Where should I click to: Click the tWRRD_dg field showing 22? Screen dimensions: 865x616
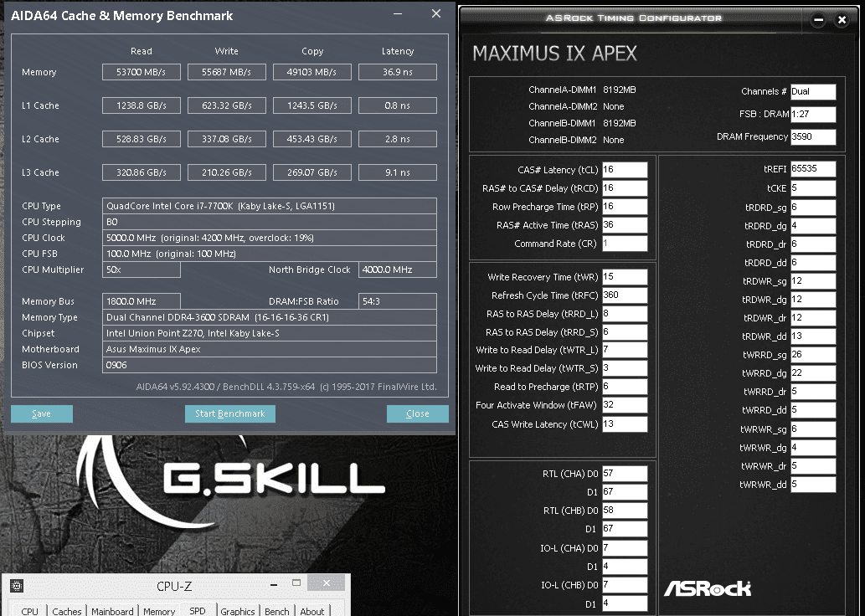coord(813,372)
